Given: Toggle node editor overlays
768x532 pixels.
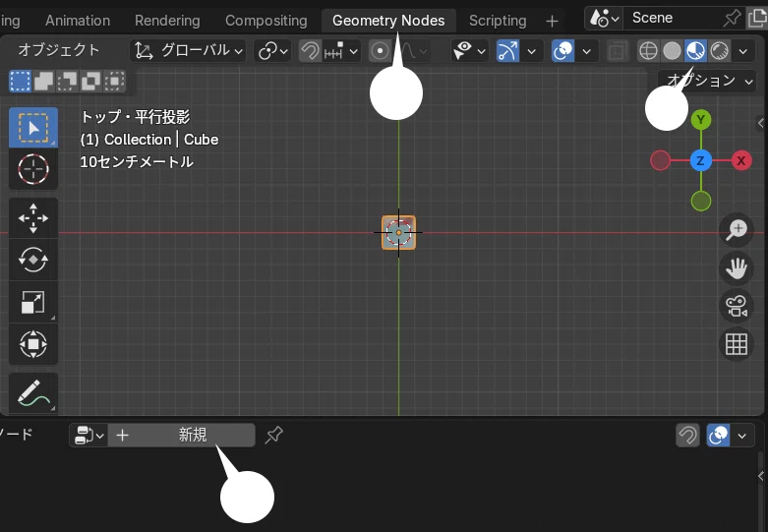Looking at the screenshot, I should (718, 435).
